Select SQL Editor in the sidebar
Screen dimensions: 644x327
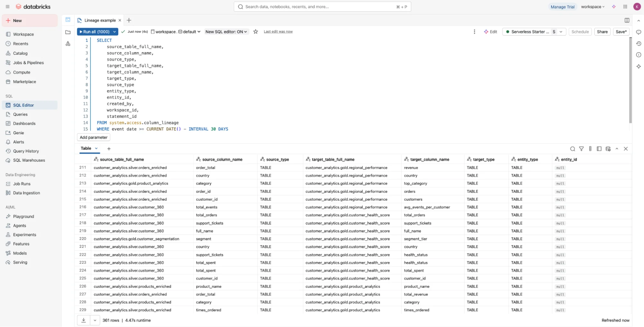(23, 105)
